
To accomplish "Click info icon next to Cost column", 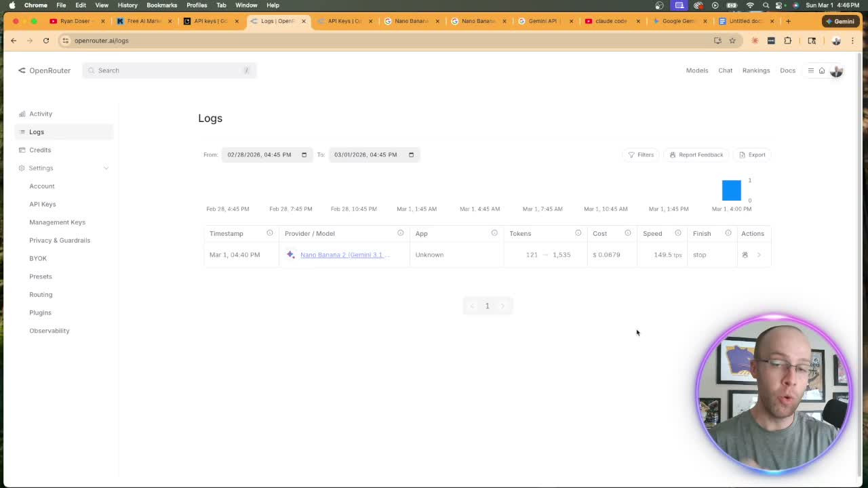I will 628,233.
